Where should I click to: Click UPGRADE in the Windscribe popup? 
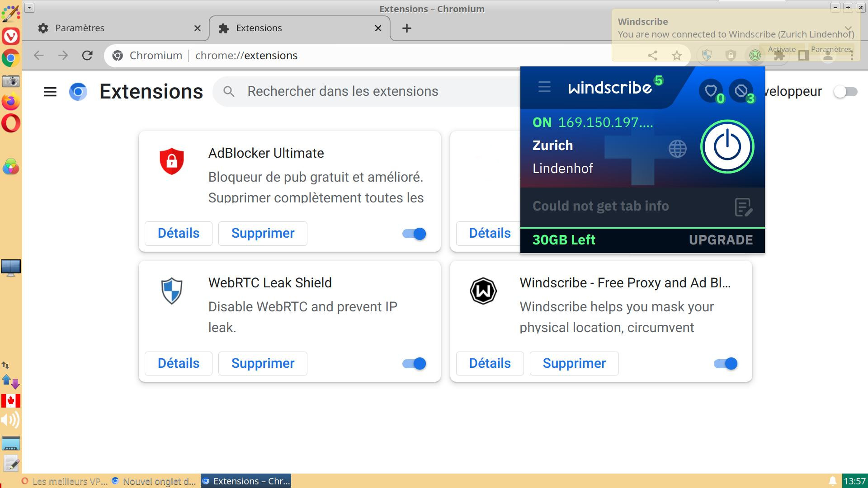721,240
